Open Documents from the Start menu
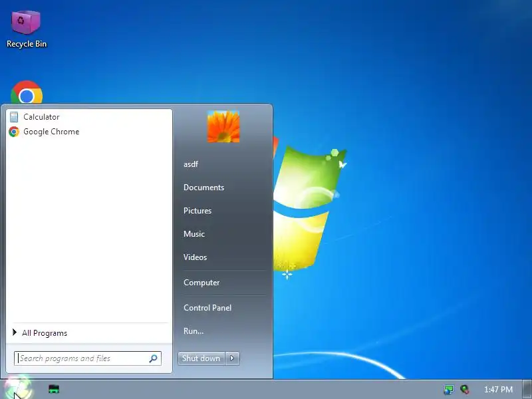 [203, 188]
